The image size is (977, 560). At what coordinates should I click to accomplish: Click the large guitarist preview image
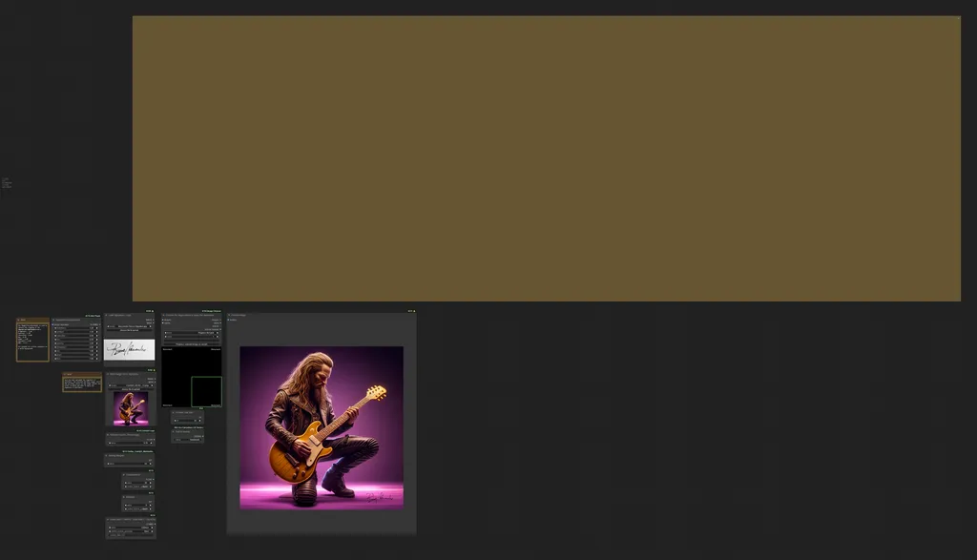pyautogui.click(x=322, y=428)
